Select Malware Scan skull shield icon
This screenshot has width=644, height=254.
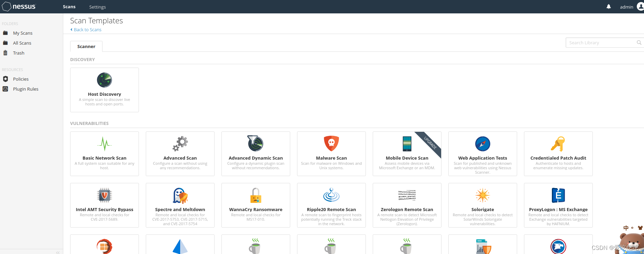pyautogui.click(x=331, y=143)
